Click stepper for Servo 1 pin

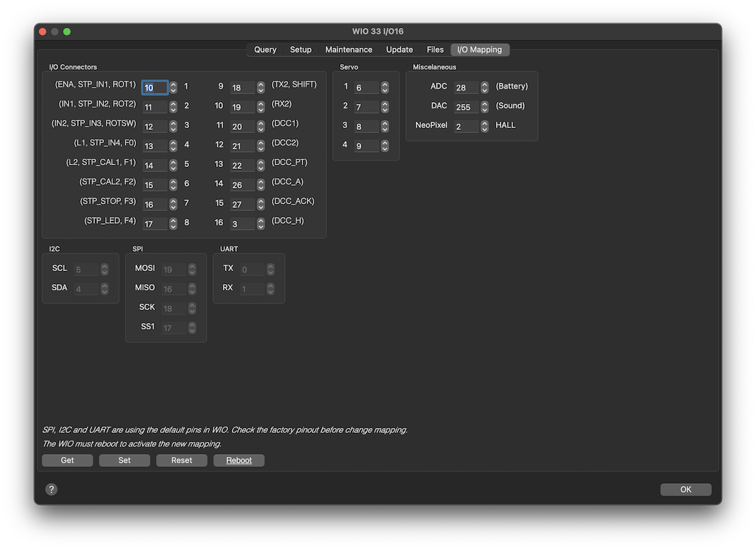(385, 88)
